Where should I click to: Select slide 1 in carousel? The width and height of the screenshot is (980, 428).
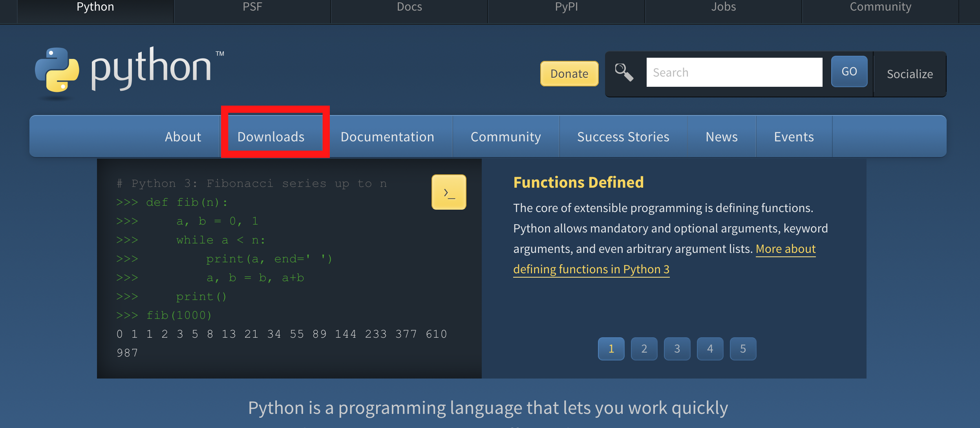[611, 349]
